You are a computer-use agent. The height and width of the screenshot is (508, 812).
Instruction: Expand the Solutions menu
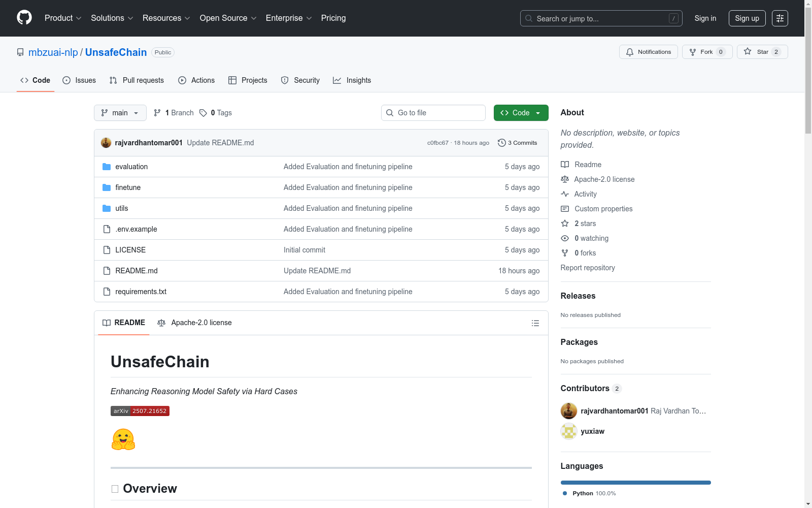click(112, 18)
